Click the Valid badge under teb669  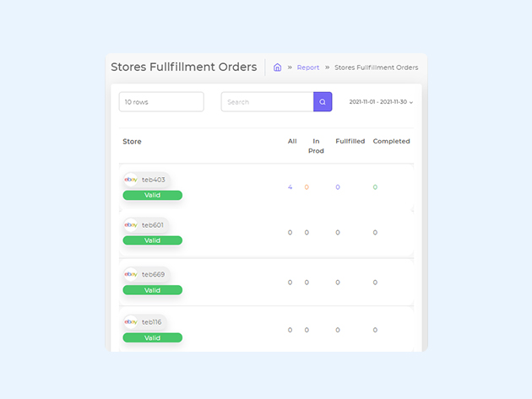click(x=152, y=290)
